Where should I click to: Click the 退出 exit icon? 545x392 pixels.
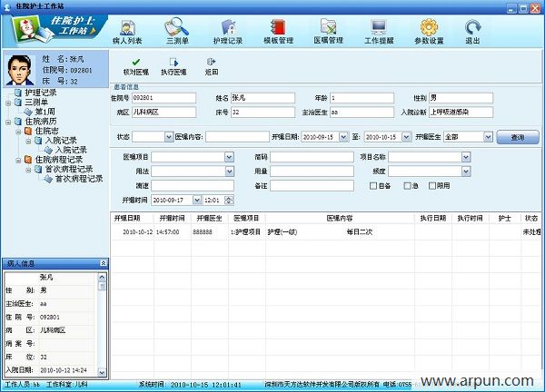tap(472, 32)
